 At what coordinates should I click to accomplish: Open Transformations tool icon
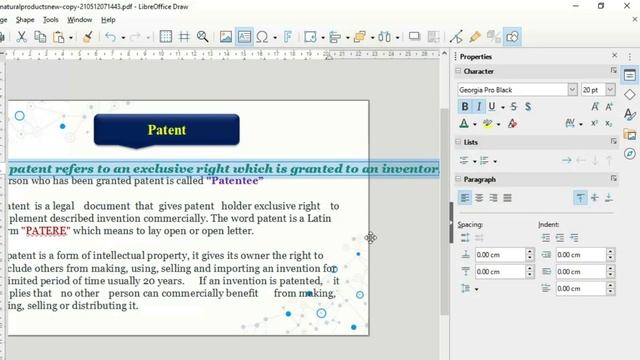click(x=310, y=37)
